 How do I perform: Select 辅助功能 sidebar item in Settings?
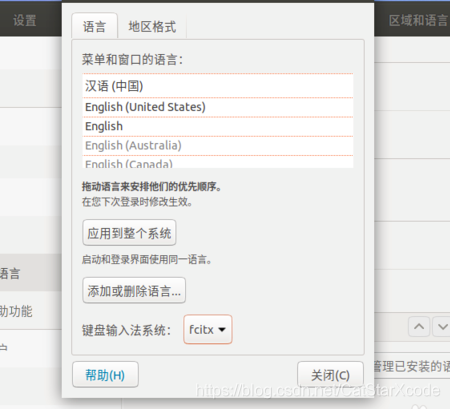[31, 311]
